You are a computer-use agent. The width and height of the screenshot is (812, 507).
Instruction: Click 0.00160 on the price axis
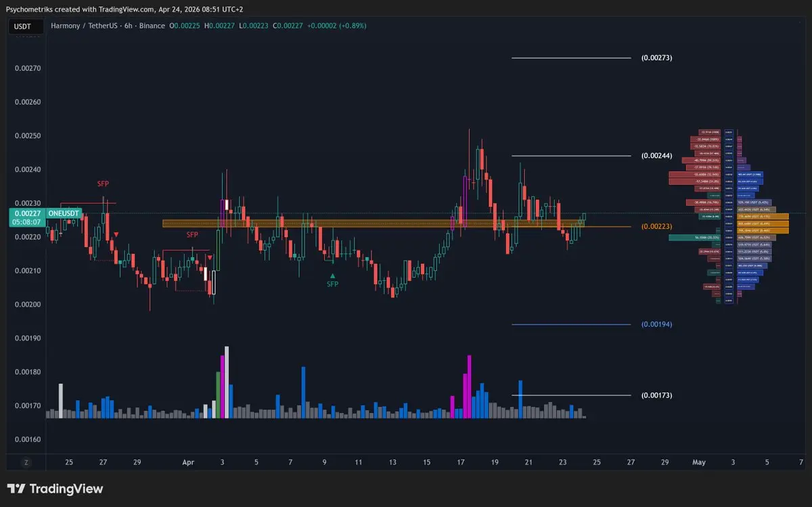coord(28,440)
